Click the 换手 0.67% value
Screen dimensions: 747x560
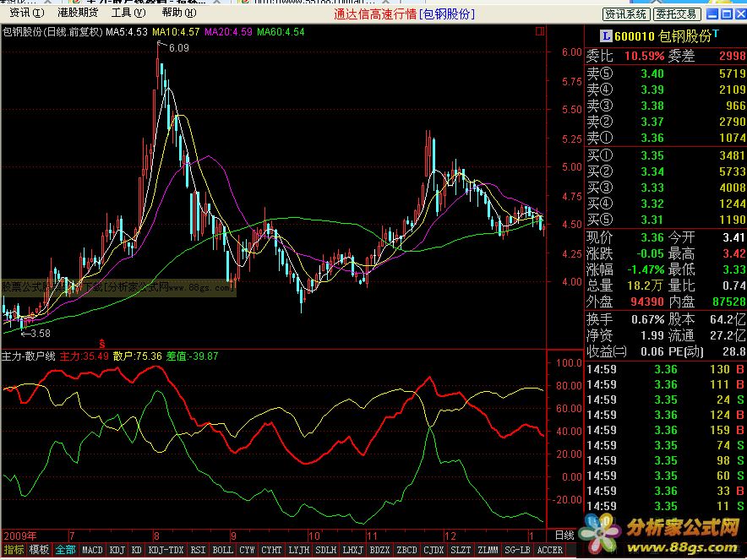pyautogui.click(x=647, y=319)
